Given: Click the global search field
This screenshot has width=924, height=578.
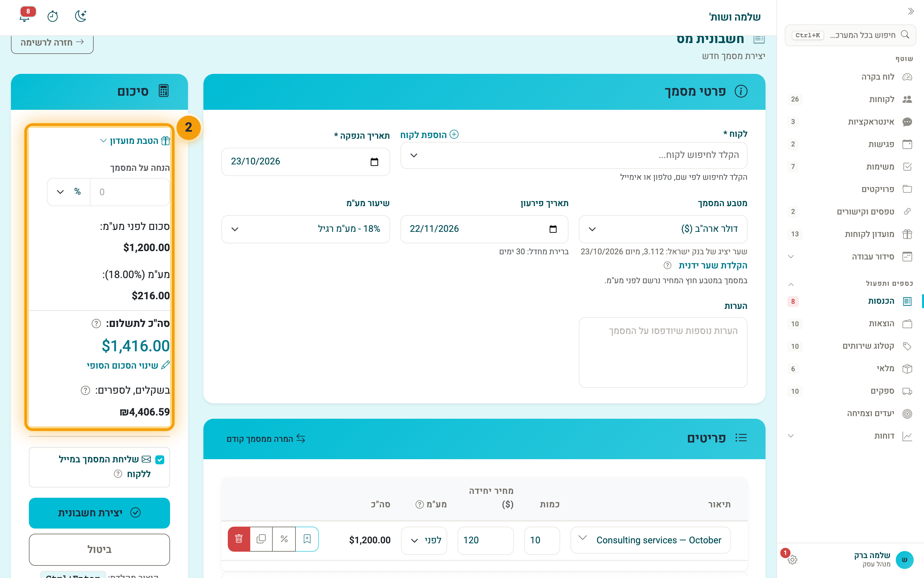Looking at the screenshot, I should point(850,35).
